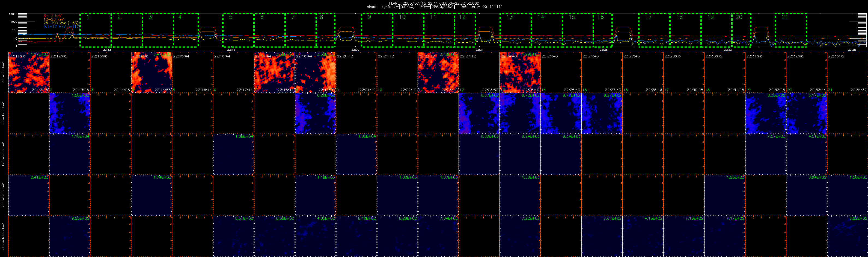The height and width of the screenshot is (257, 868).
Task: Select 25–50 keV image with peak 1.20E+03
Action: pyautogui.click(x=848, y=195)
